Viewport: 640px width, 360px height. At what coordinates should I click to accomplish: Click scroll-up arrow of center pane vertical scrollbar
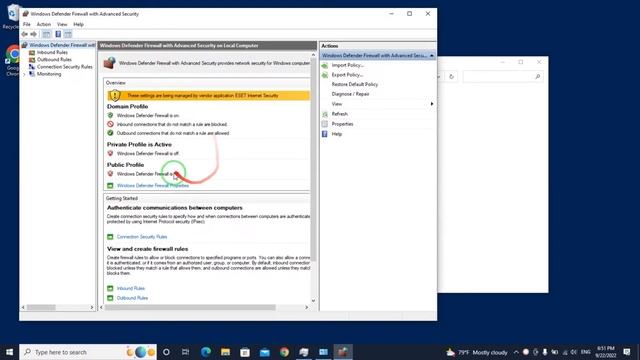[313, 55]
